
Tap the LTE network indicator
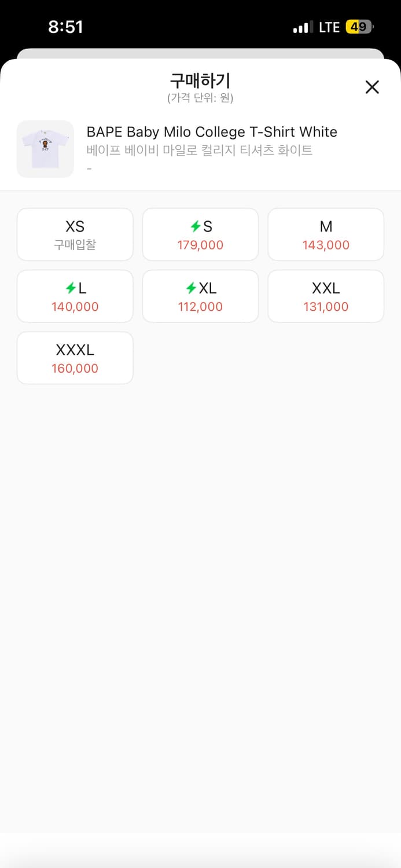(329, 27)
